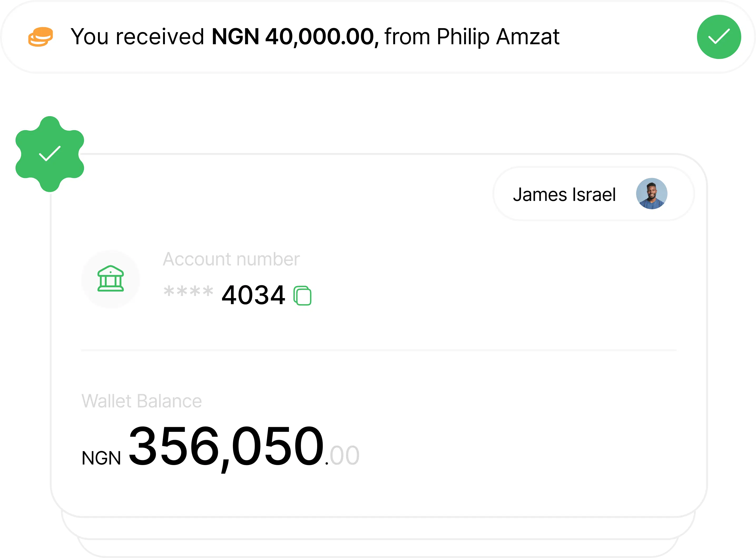Click the divider line below the account number
The image size is (756, 558).
click(x=378, y=350)
